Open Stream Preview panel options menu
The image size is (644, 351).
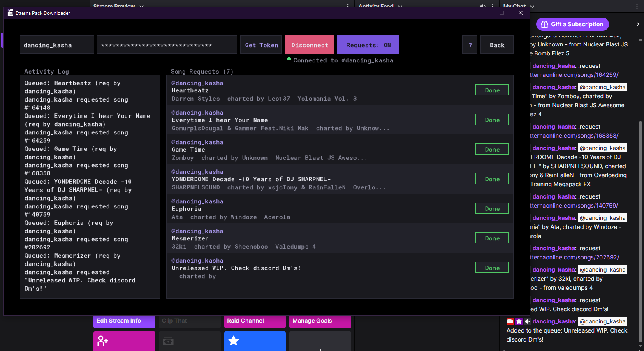click(x=348, y=6)
